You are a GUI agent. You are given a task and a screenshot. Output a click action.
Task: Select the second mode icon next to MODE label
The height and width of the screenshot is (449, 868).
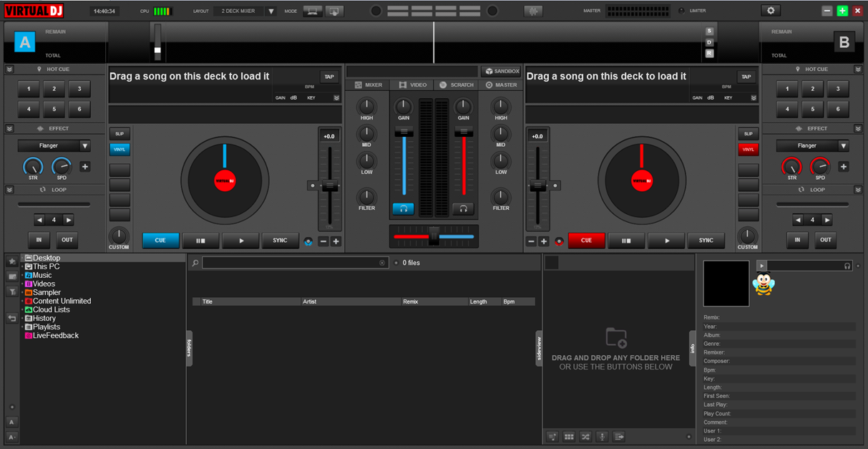point(334,11)
